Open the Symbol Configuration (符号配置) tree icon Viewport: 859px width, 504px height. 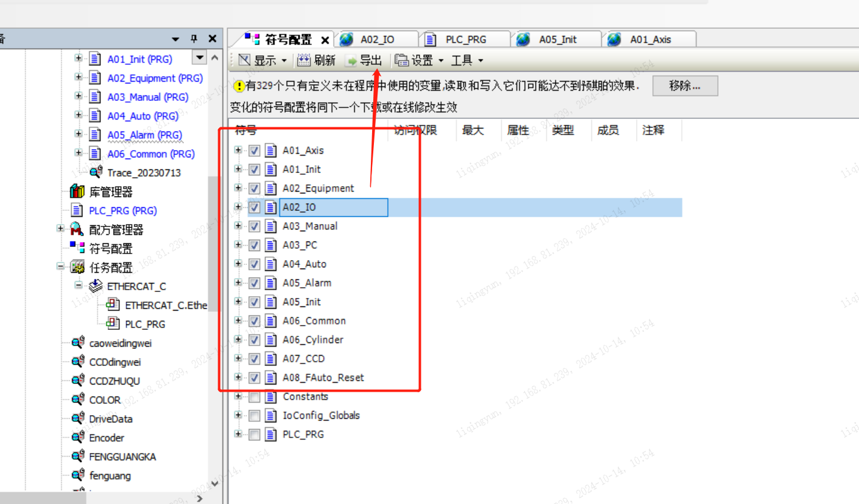click(77, 248)
